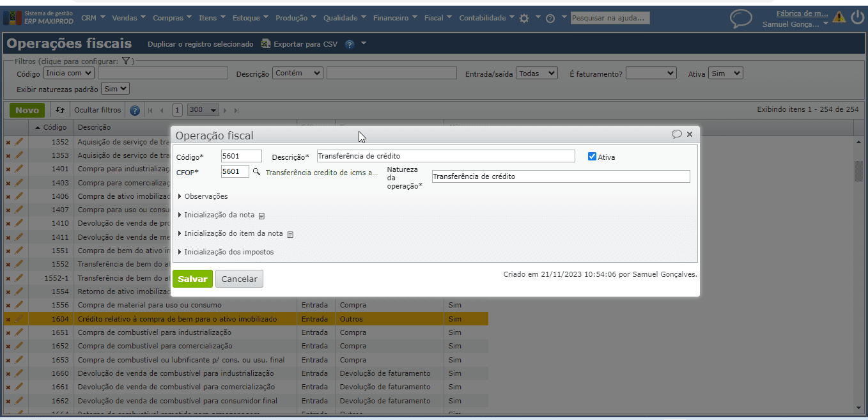Open the page size 300 dropdown
The image size is (868, 420).
203,110
